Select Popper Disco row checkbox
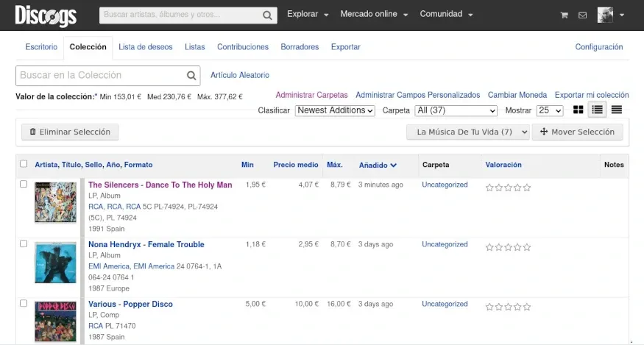644x345 pixels. point(24,303)
